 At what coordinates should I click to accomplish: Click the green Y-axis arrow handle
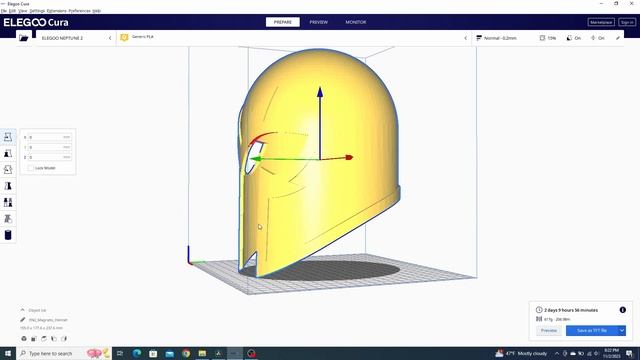point(256,159)
